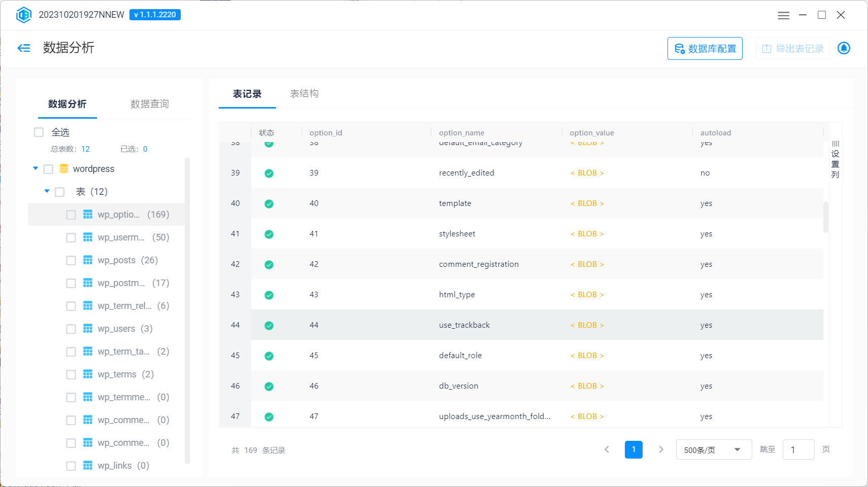Click the default_role cell
Viewport: 868px width, 487px height.
[460, 356]
